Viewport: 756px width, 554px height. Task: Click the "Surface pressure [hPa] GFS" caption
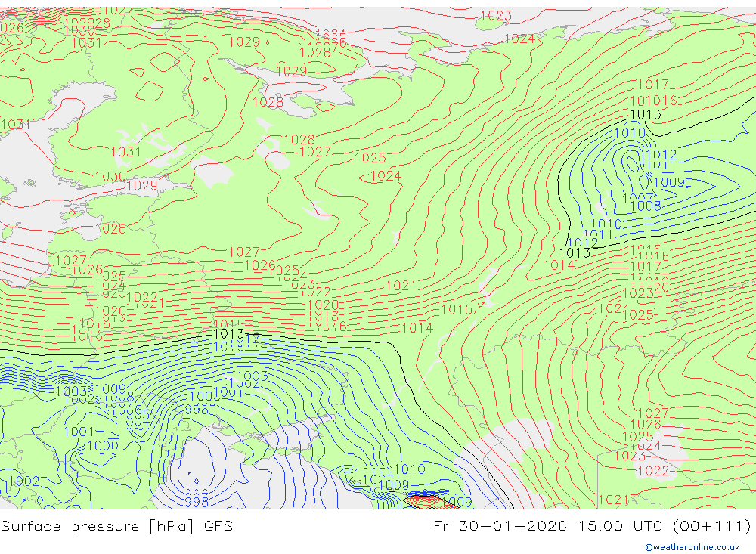116,526
